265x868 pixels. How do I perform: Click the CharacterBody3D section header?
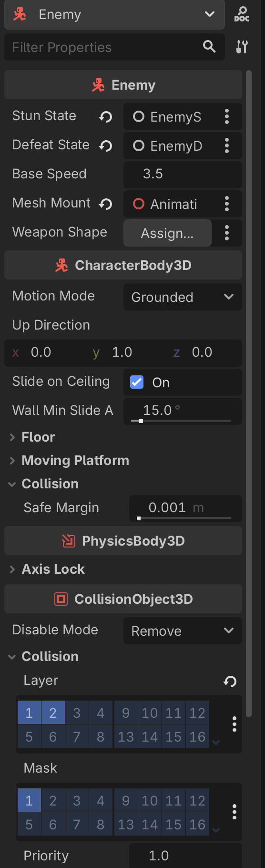pos(123,265)
